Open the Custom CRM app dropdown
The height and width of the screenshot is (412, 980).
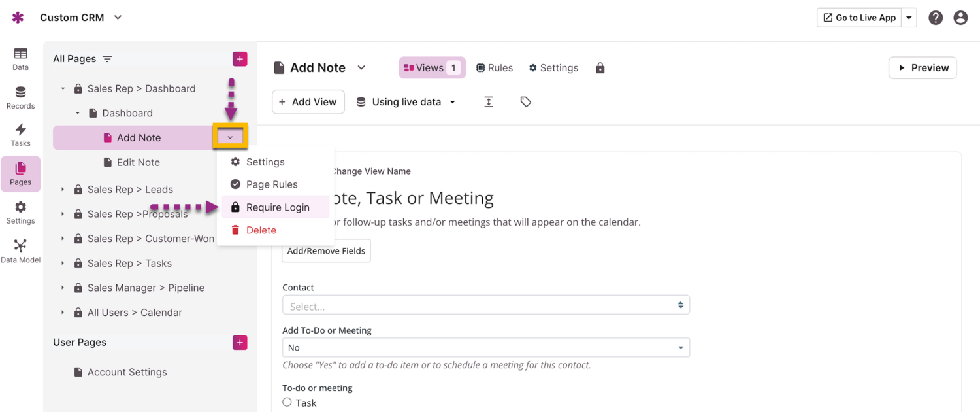coord(118,18)
